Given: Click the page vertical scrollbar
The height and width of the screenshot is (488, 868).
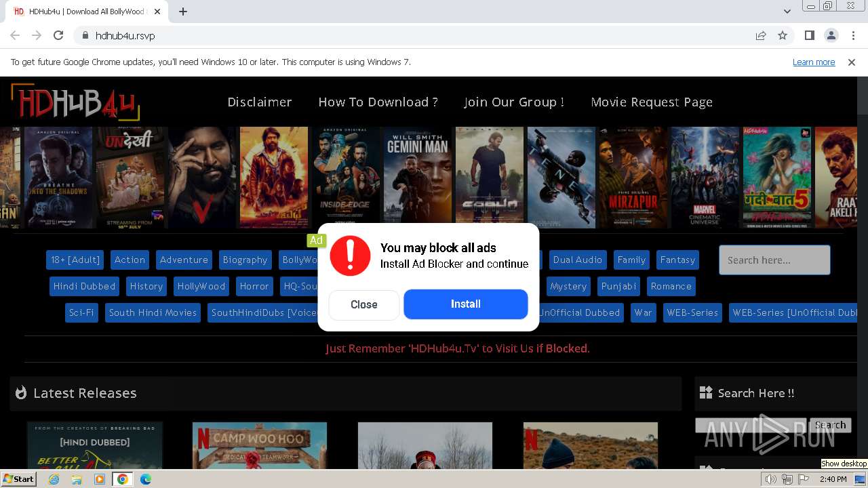Looking at the screenshot, I should pos(863,271).
